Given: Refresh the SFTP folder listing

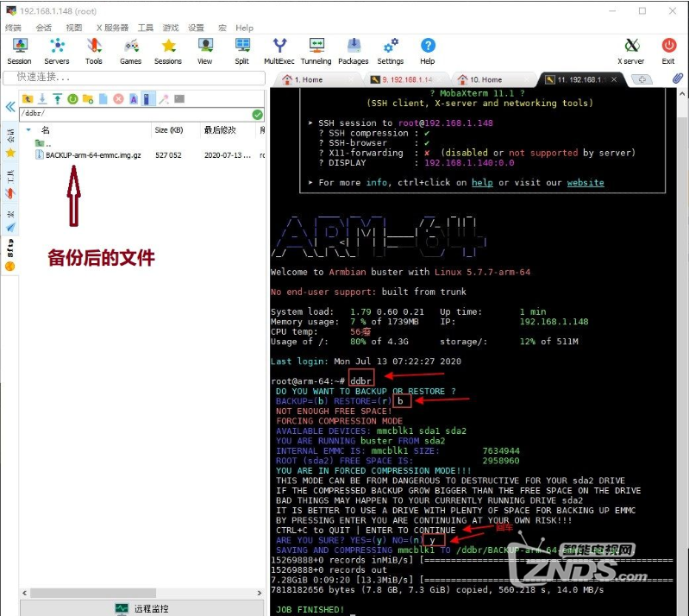Looking at the screenshot, I should tap(72, 99).
